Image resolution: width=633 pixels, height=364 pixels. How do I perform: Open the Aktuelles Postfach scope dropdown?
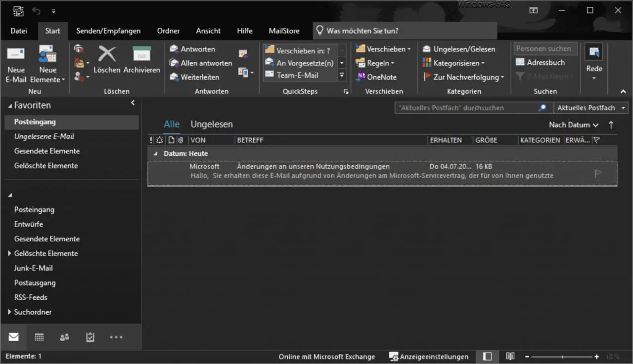point(590,108)
